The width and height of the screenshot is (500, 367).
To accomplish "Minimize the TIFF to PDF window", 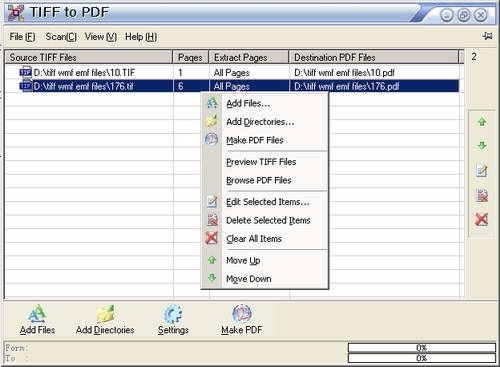I will pyautogui.click(x=447, y=15).
